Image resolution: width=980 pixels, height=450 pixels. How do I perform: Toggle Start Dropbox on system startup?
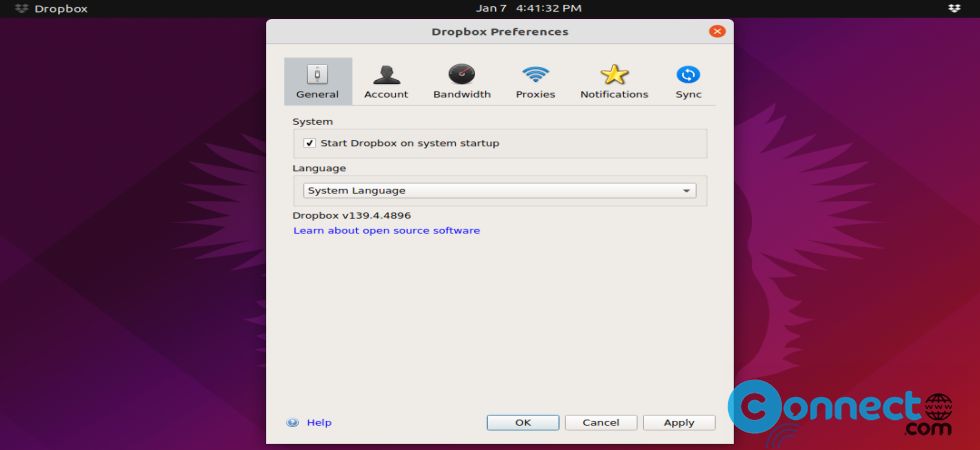click(x=309, y=143)
